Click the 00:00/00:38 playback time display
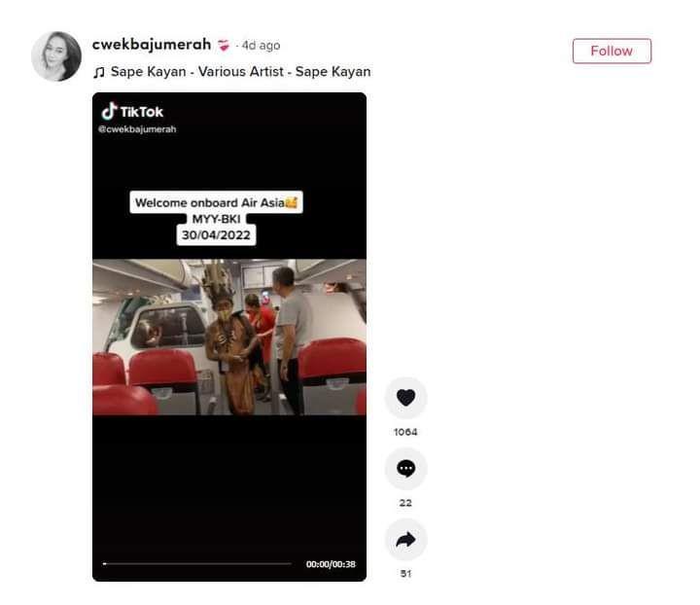This screenshot has height=605, width=700. [331, 564]
